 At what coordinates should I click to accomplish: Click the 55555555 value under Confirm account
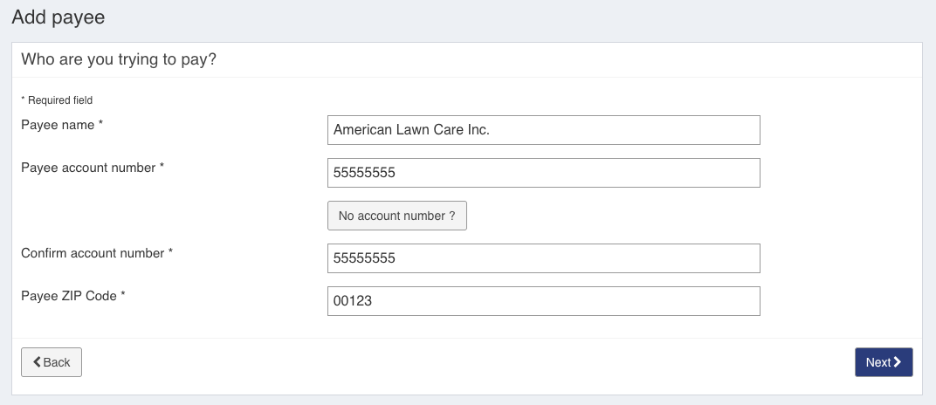364,258
